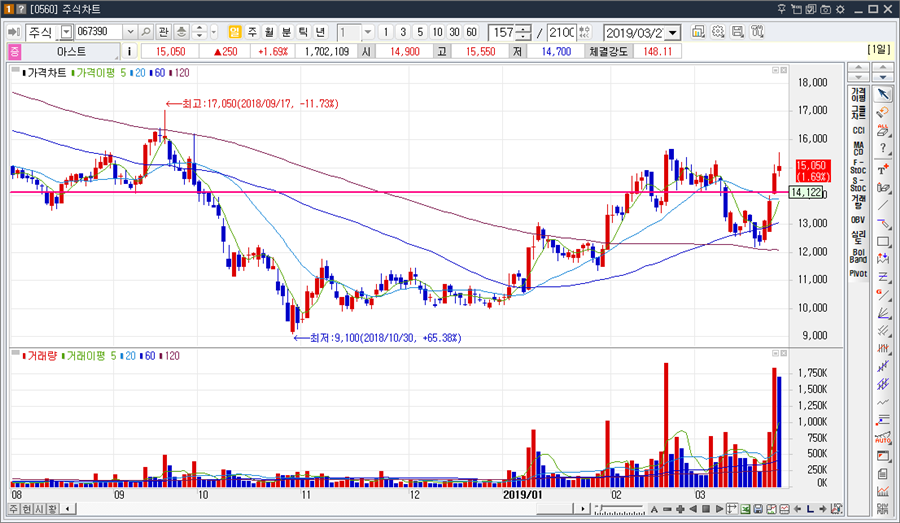The width and height of the screenshot is (900, 523).
Task: Select the 60 interval button
Action: [x=472, y=32]
